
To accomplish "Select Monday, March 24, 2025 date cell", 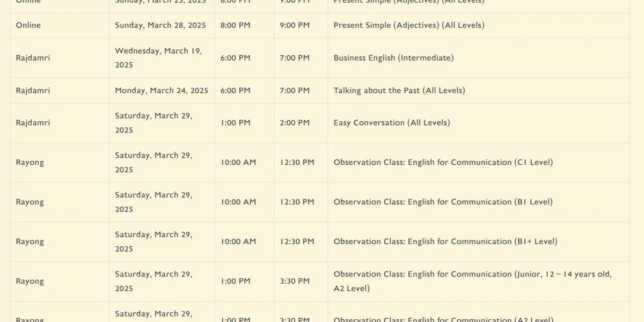I will [162, 91].
